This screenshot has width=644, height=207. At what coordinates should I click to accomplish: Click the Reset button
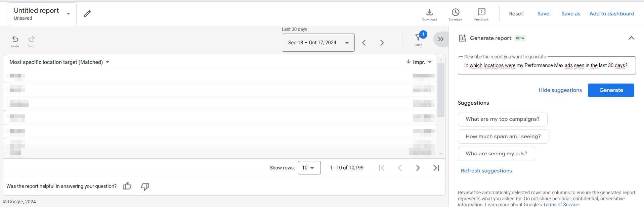coord(516,14)
